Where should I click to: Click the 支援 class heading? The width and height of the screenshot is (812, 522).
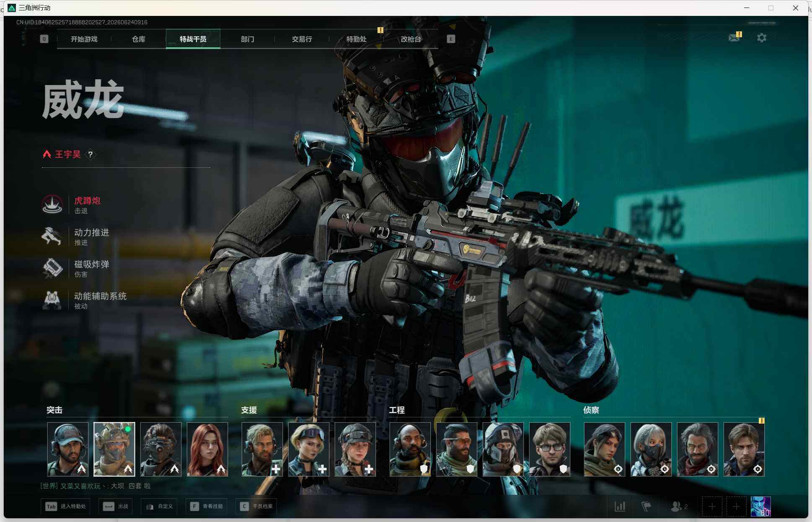click(x=249, y=410)
